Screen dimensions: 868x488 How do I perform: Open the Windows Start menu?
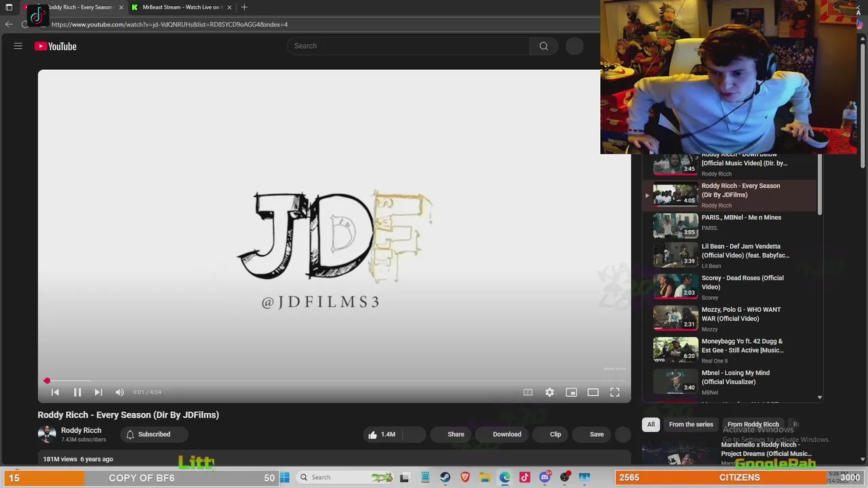[x=285, y=477]
